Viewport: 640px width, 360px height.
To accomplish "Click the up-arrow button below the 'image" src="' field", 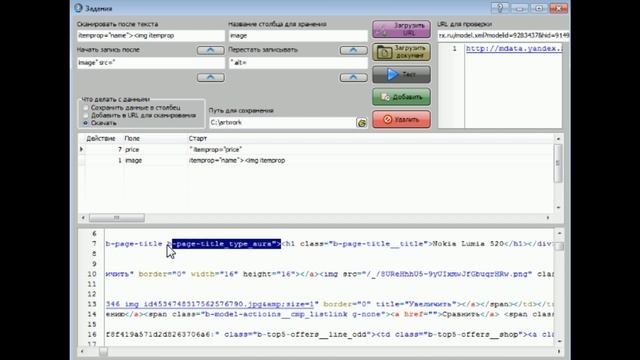I will point(211,77).
